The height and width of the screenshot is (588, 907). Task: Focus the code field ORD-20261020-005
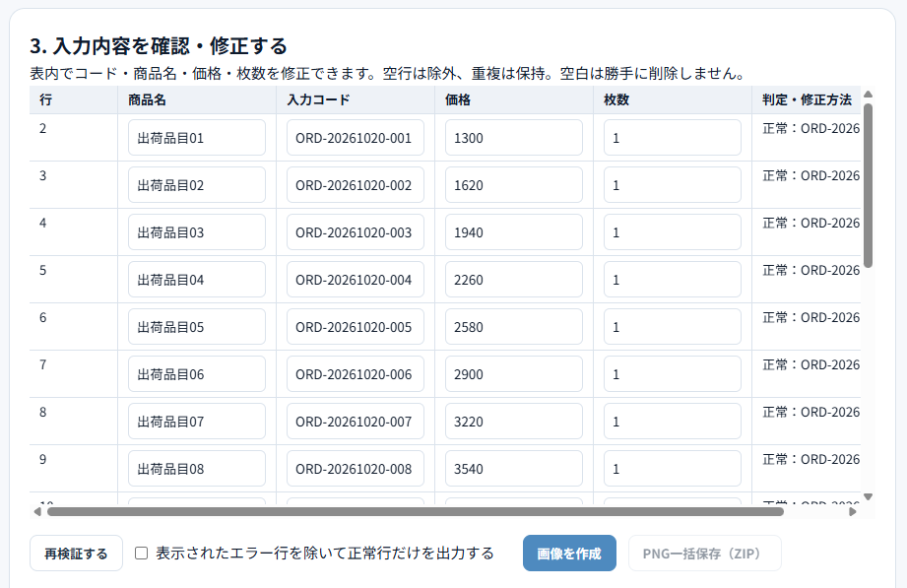356,327
